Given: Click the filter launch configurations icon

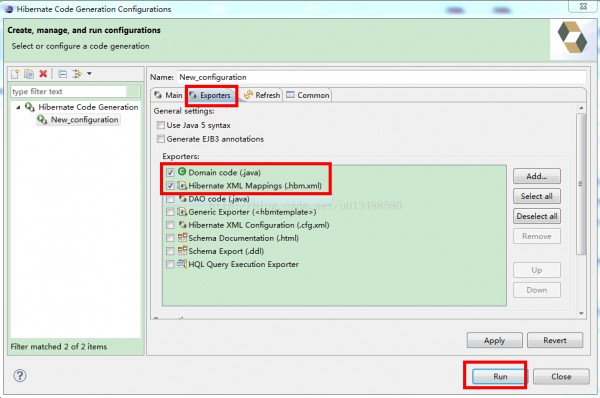Looking at the screenshot, I should 77,73.
